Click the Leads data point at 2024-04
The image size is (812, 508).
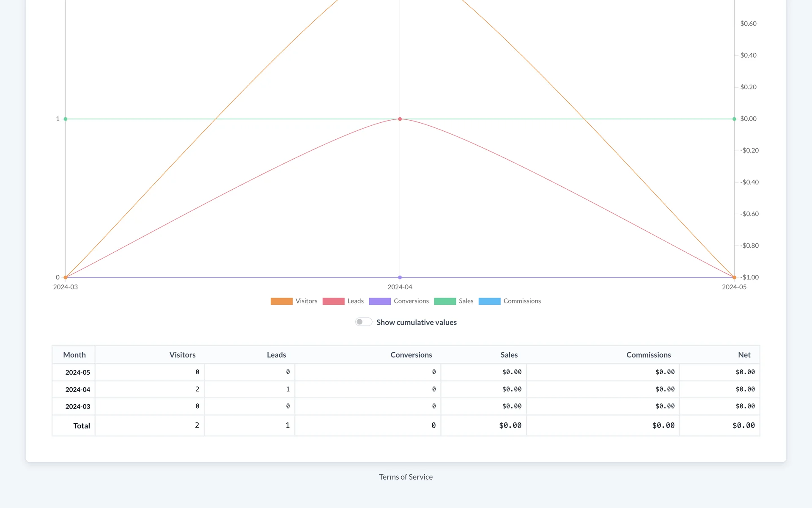400,119
